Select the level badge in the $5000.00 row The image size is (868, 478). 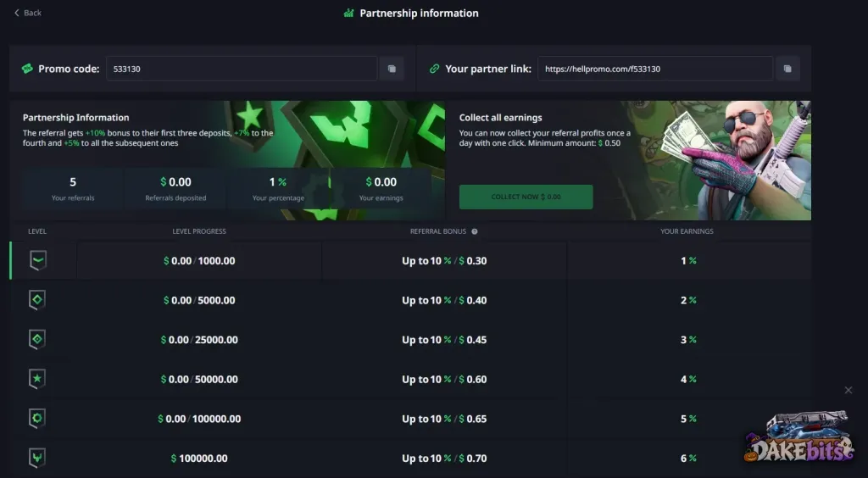pyautogui.click(x=37, y=300)
